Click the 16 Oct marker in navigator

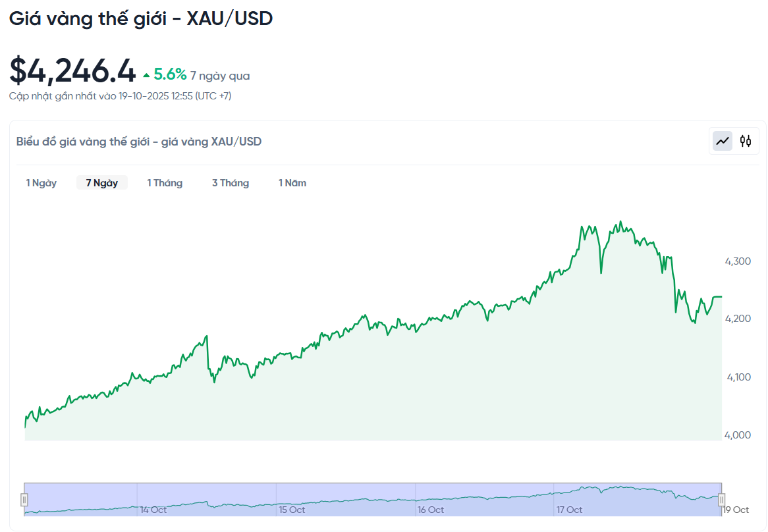[x=431, y=510]
